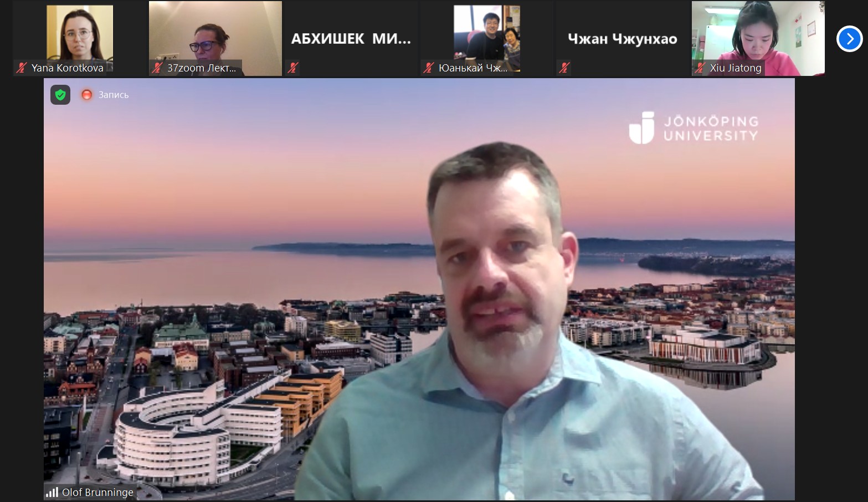
Task: Click the Xiu Jiatong name label
Action: pyautogui.click(x=736, y=68)
